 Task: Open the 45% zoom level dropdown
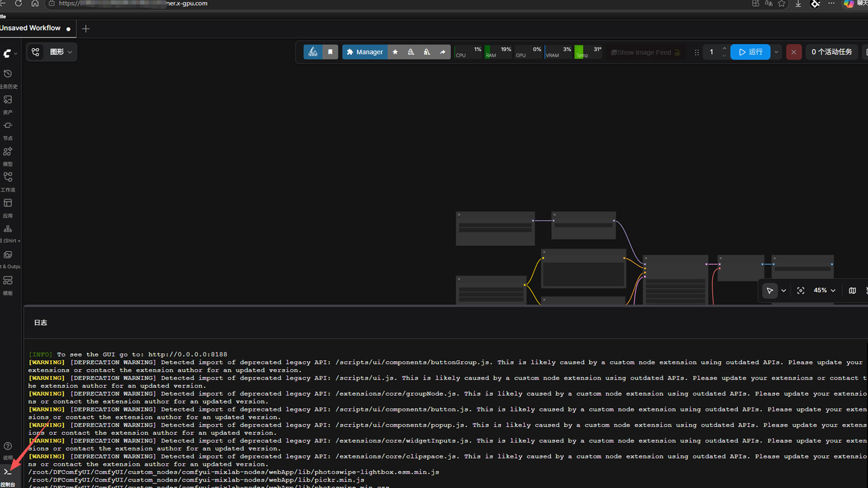[x=825, y=291]
